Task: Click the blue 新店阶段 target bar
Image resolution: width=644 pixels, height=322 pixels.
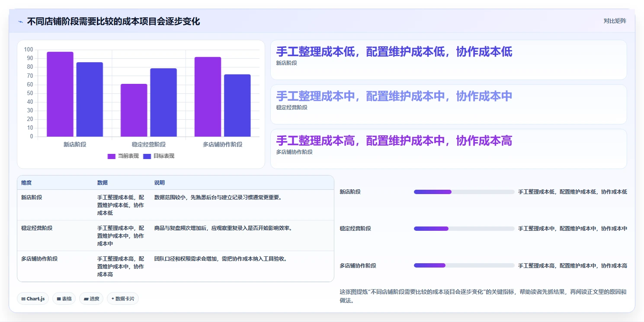Action: click(90, 99)
